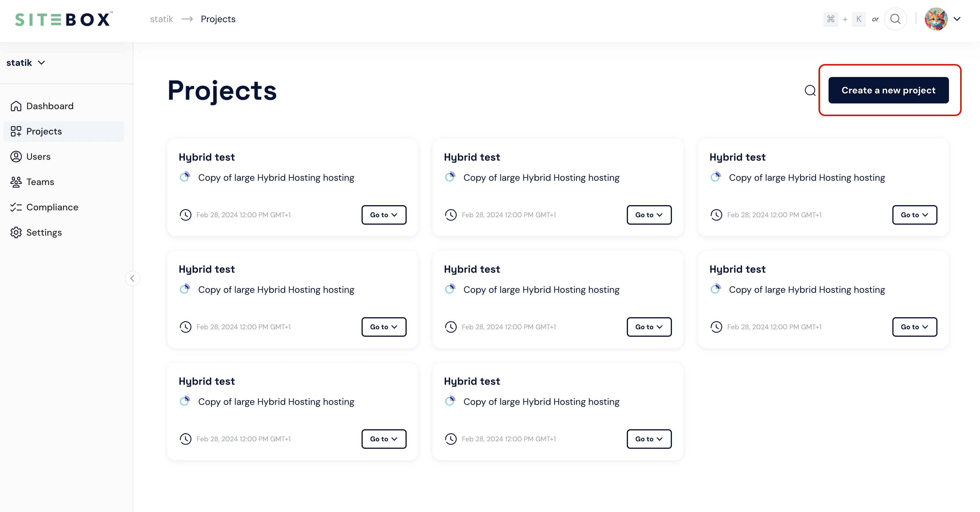Expand the second row middle Go to dropdown

pos(649,327)
